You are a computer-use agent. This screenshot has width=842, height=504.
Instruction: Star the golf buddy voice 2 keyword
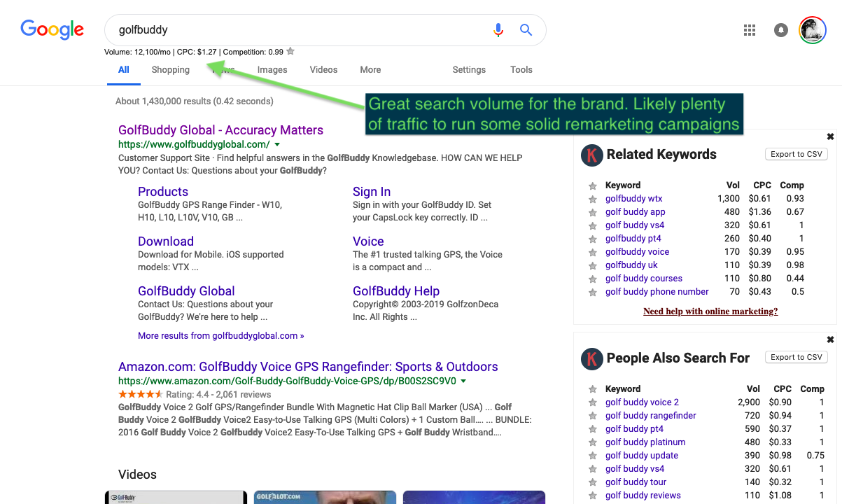pos(593,402)
